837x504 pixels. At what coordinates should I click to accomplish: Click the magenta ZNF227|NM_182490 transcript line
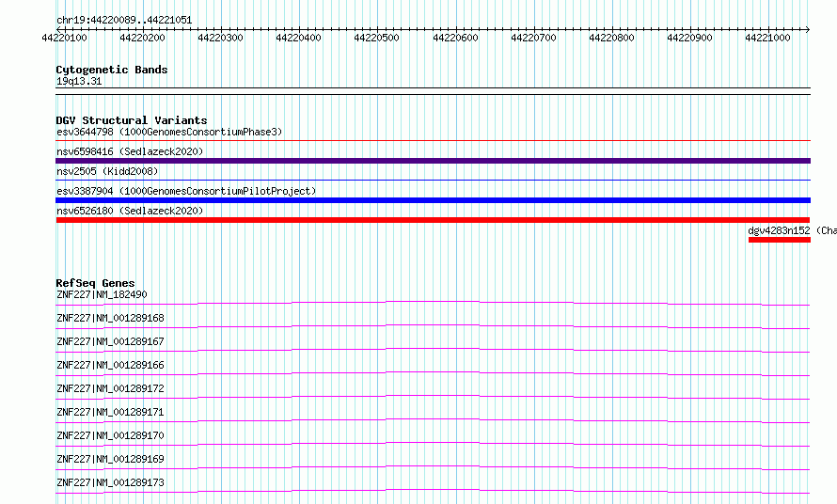(x=433, y=304)
